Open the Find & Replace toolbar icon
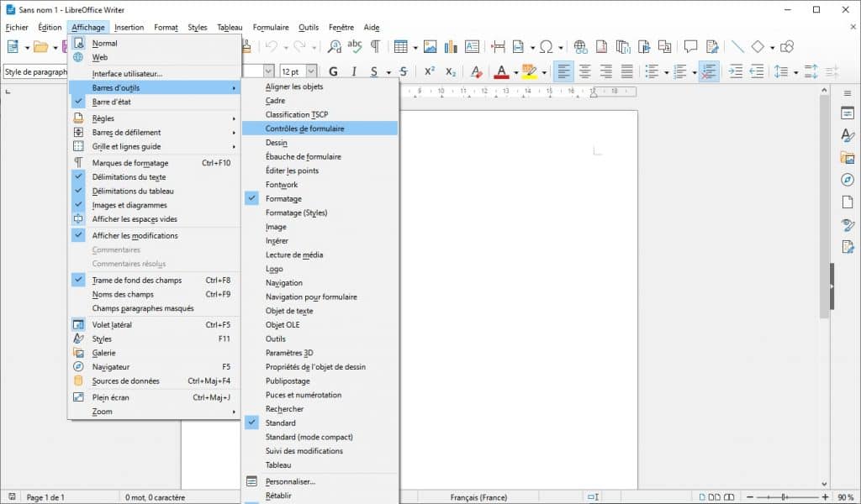The height and width of the screenshot is (504, 861). click(x=335, y=46)
